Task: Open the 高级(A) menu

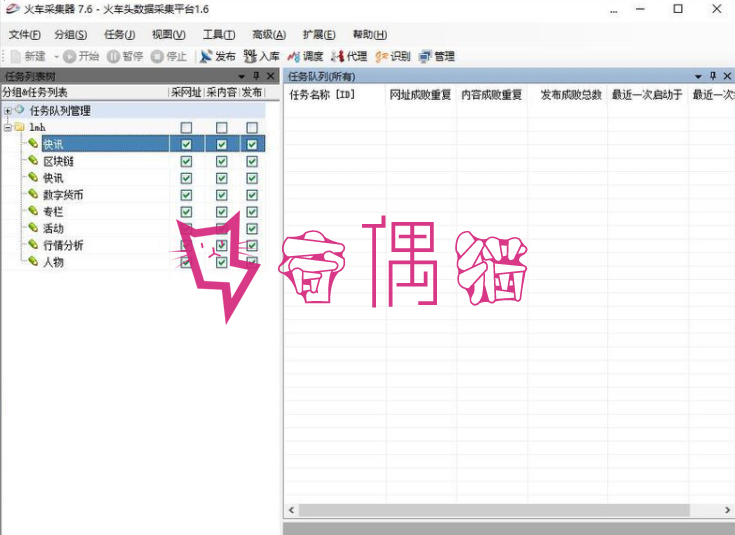Action: [x=269, y=34]
